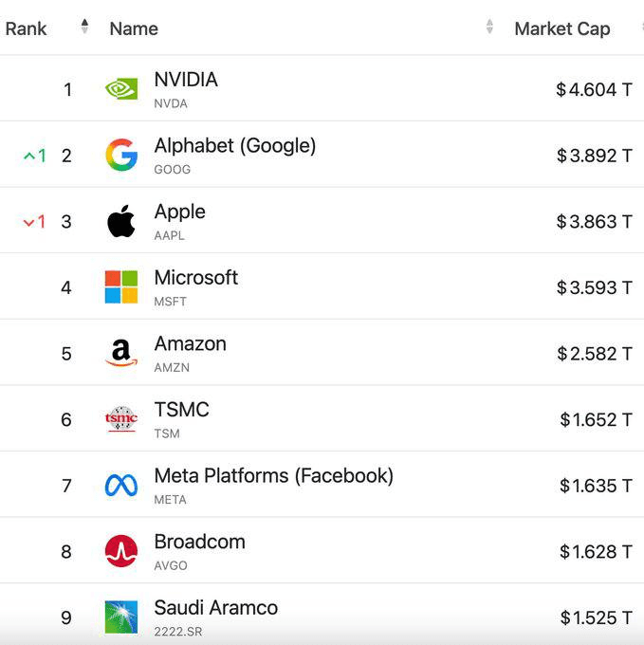Click the Alphabet Google logo icon
The height and width of the screenshot is (645, 644).
tap(121, 155)
